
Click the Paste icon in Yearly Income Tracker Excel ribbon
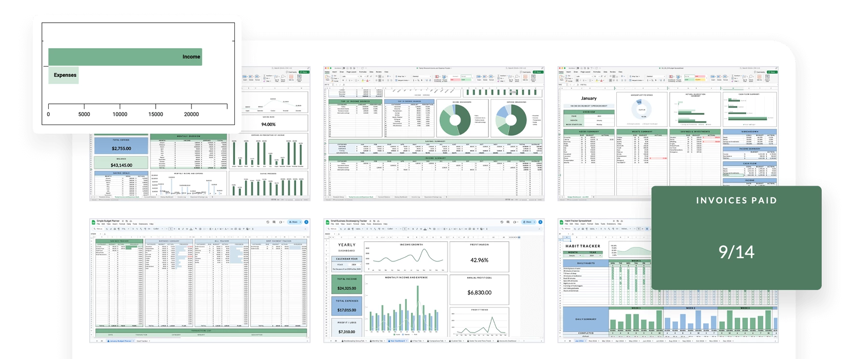click(327, 77)
